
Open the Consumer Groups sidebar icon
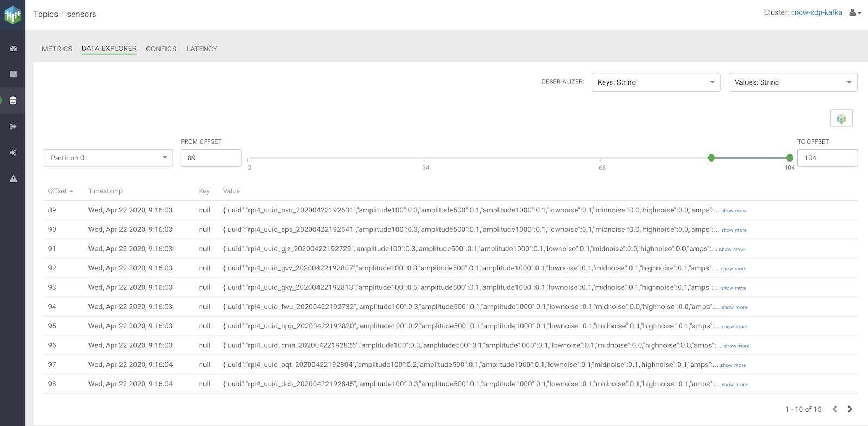coord(13,153)
